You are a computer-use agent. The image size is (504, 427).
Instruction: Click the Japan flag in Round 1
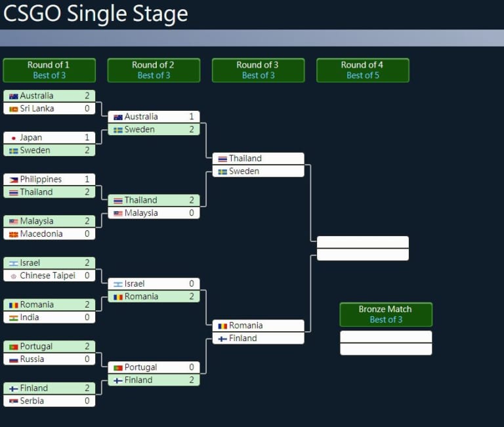click(x=14, y=138)
